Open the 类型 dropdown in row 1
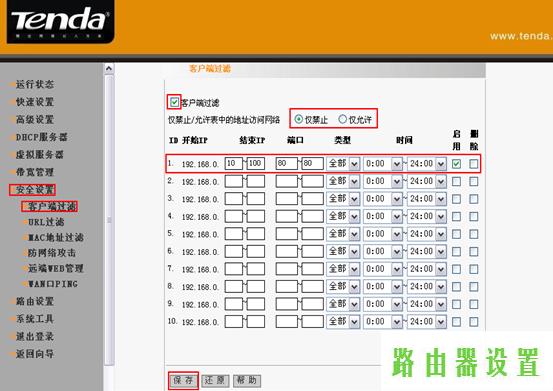The height and width of the screenshot is (391, 553). (343, 164)
